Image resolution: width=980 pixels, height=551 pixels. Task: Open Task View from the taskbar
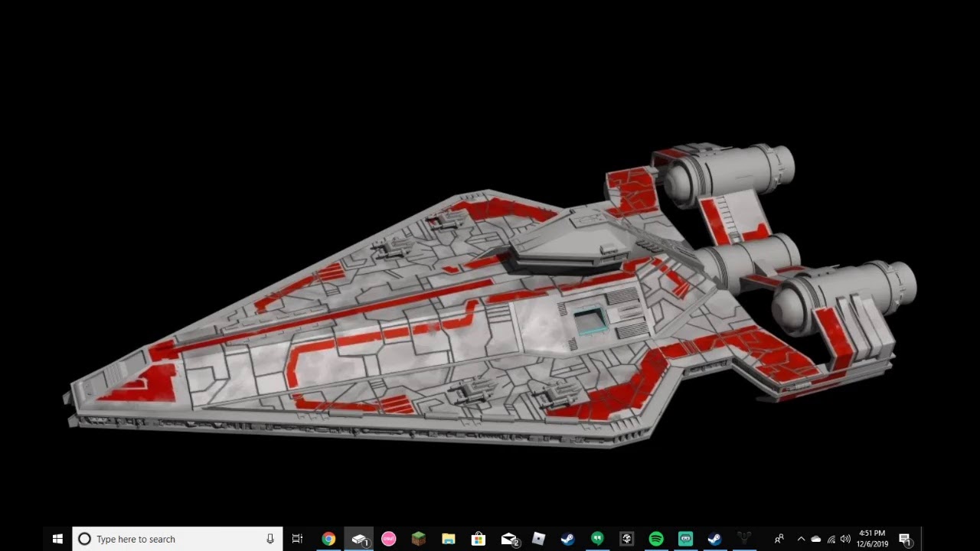coord(297,539)
